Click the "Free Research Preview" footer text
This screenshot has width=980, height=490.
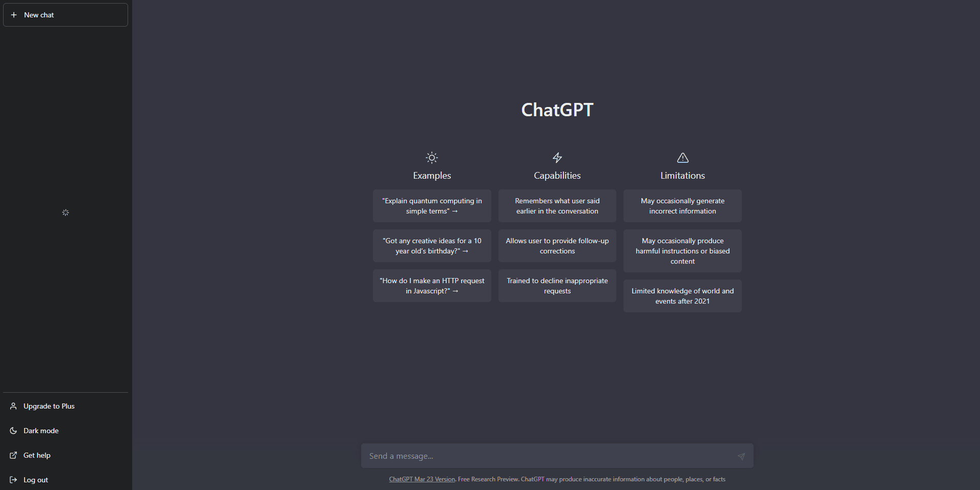pyautogui.click(x=488, y=479)
